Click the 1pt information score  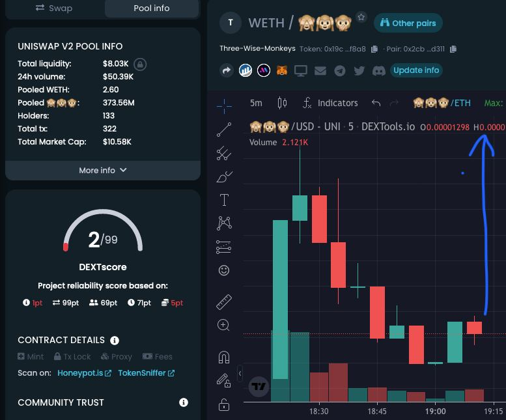[x=33, y=303]
